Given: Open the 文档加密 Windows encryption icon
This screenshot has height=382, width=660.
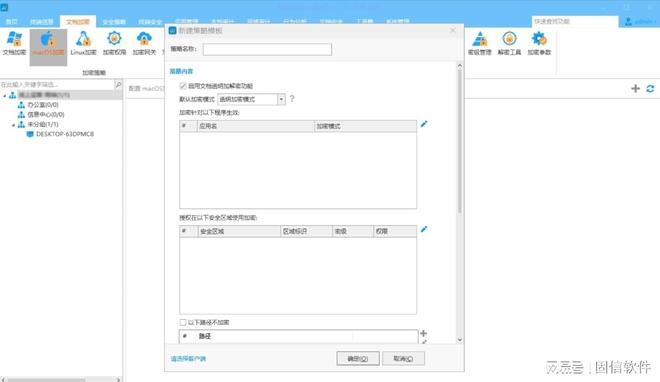Looking at the screenshot, I should tap(14, 43).
